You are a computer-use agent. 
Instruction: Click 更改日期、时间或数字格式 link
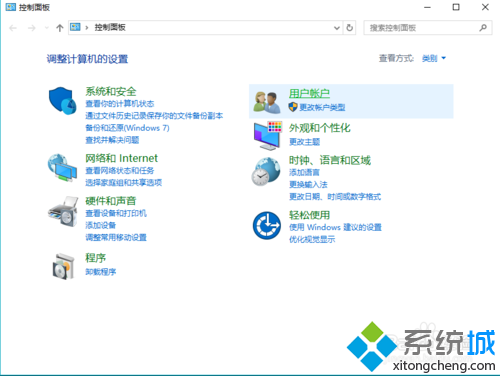tap(335, 197)
